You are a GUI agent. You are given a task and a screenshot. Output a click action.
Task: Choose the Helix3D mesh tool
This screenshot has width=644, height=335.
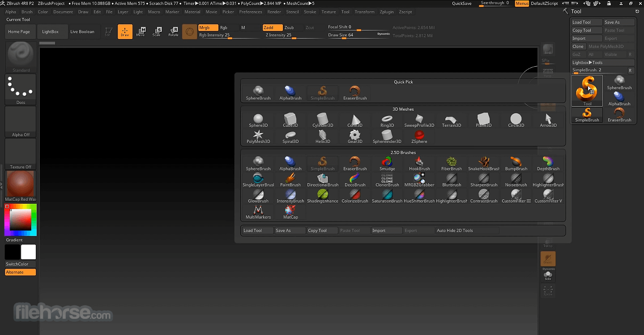tap(323, 137)
